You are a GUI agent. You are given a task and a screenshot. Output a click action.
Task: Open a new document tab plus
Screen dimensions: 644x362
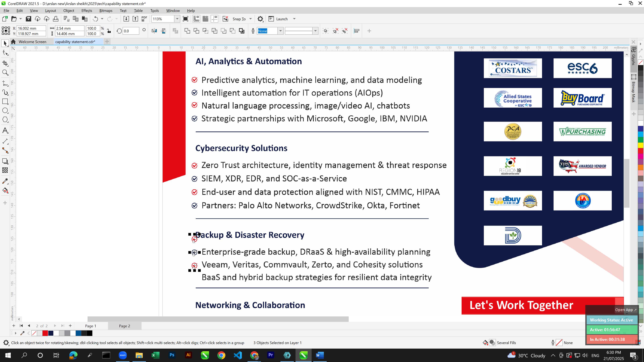click(107, 41)
